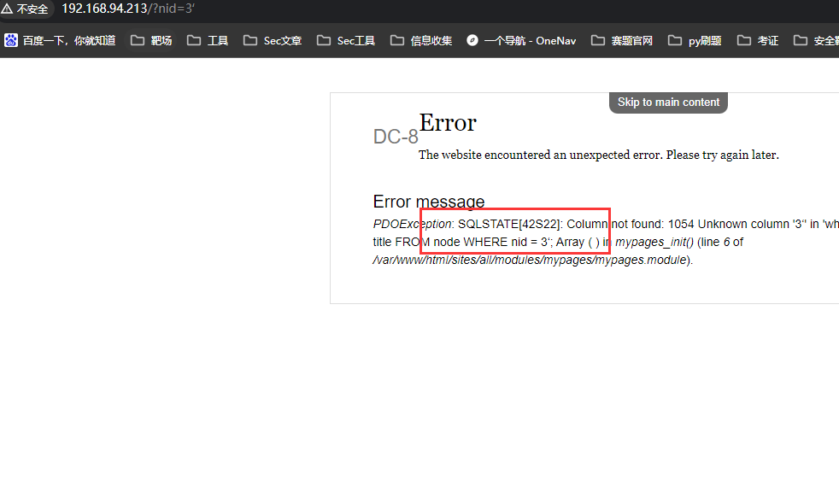
Task: Click the Skip to main content link
Action: pos(668,103)
